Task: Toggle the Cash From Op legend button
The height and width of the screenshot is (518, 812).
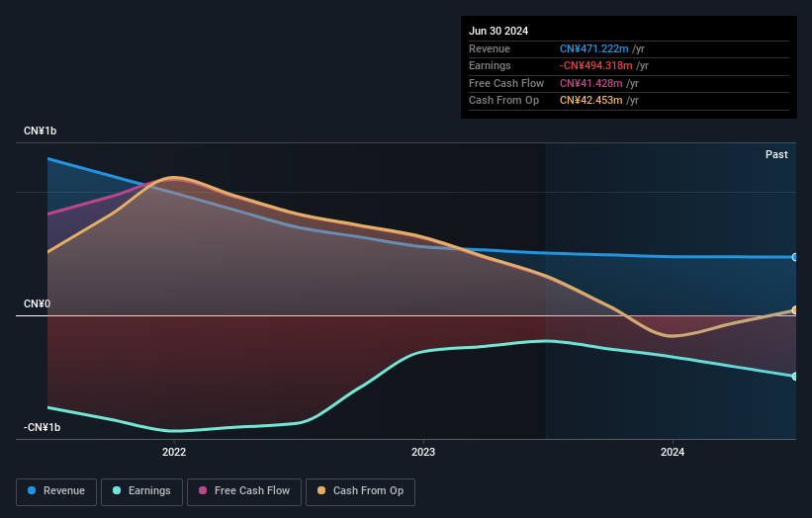Action: [x=360, y=491]
